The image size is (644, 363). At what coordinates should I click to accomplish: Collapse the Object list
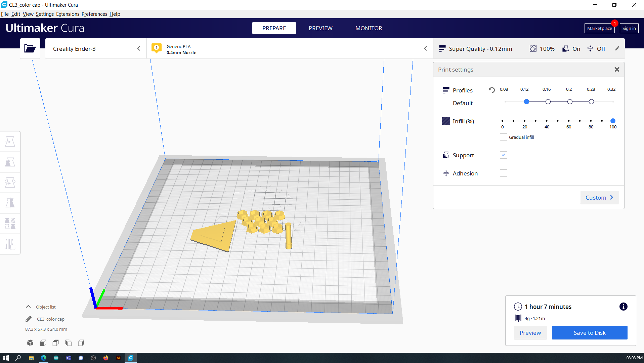tap(41, 307)
